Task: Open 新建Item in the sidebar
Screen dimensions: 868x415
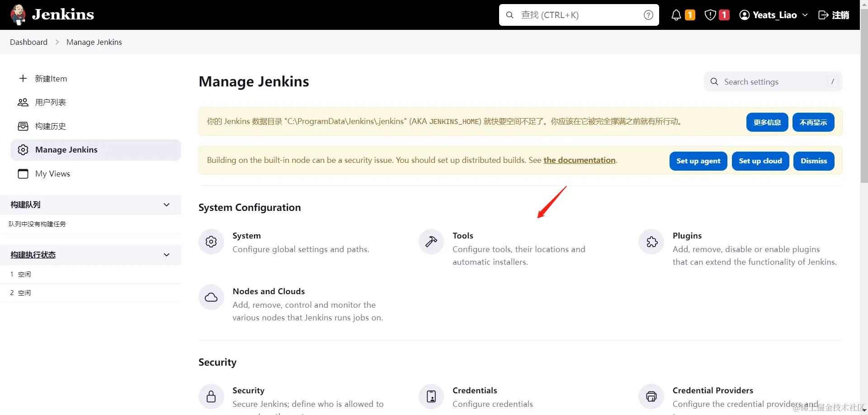Action: (x=96, y=78)
